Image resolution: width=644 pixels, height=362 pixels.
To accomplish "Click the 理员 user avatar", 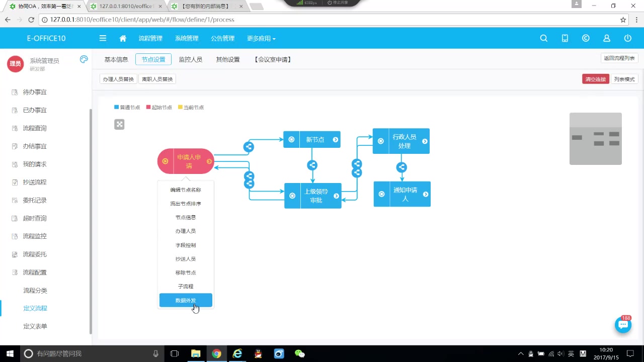I will [x=16, y=64].
